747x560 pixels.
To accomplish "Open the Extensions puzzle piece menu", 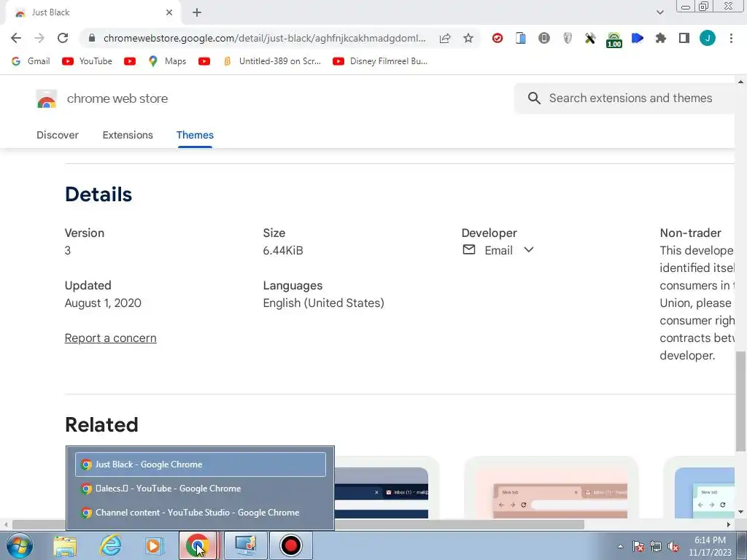I will tap(661, 38).
